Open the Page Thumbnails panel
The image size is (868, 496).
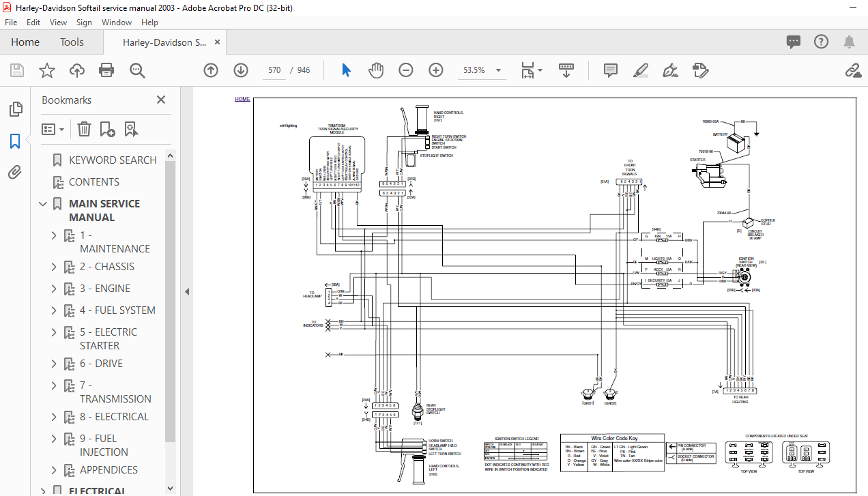(15, 109)
